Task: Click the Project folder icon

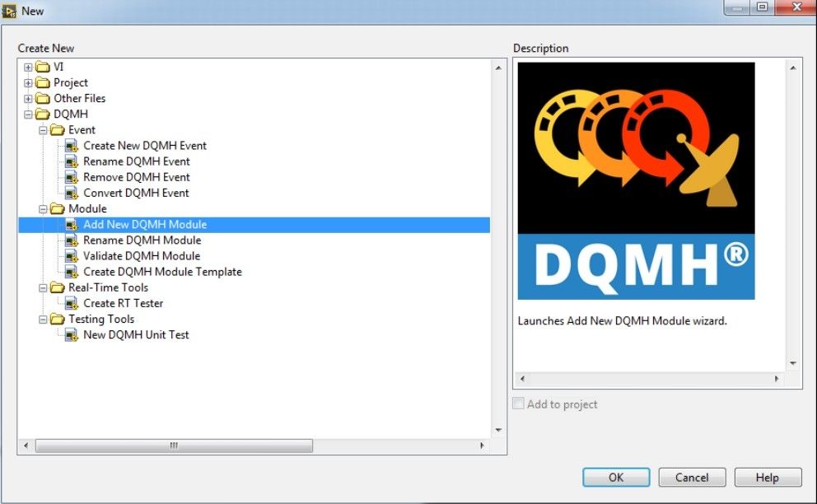Action: (43, 83)
